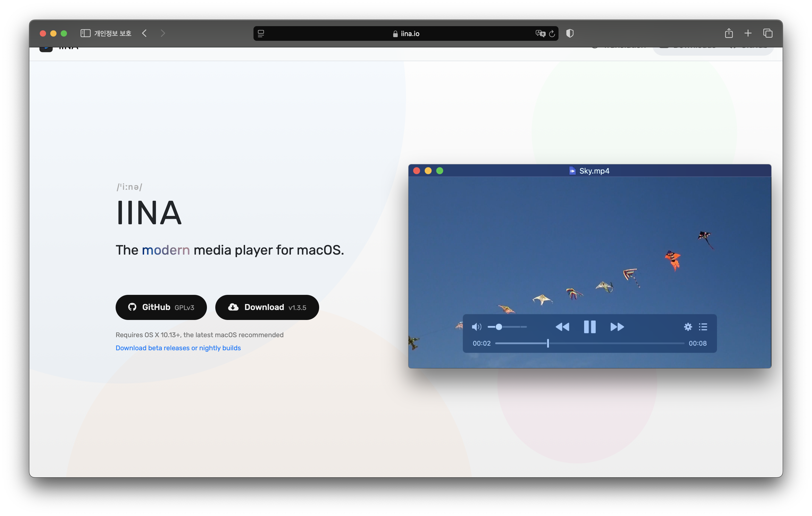This screenshot has height=516, width=812.
Task: Click the Sky.mp4 window title
Action: pos(594,171)
